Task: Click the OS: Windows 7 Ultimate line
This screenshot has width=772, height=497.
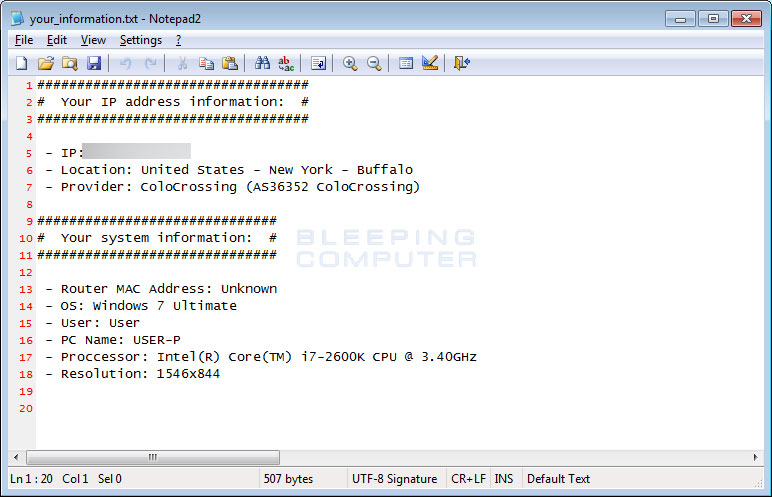Action: tap(141, 306)
